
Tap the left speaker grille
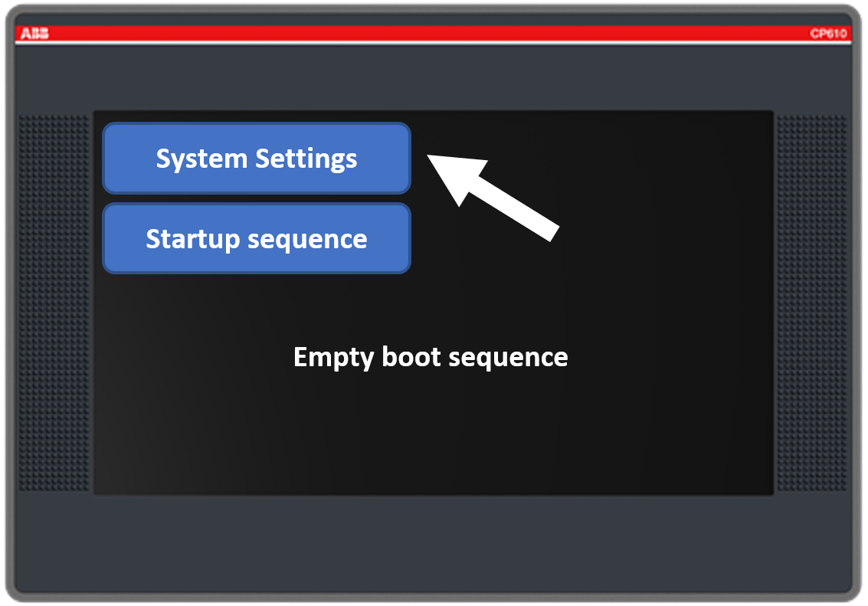[x=54, y=303]
